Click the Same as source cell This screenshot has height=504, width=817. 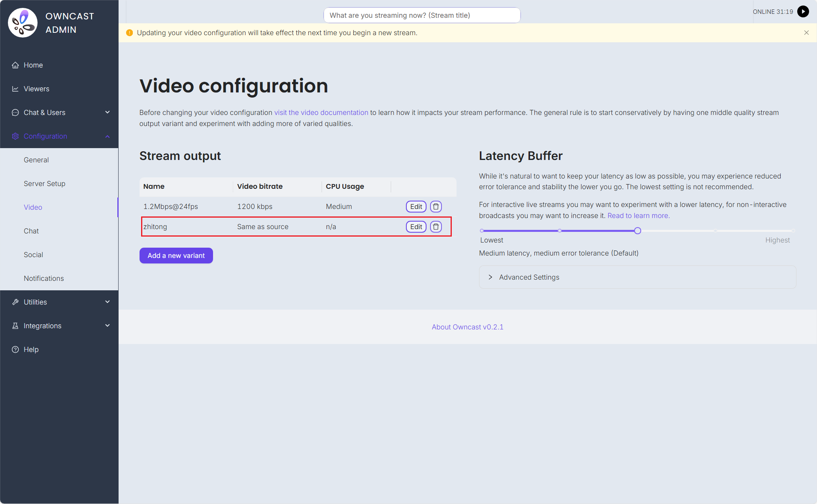click(263, 227)
